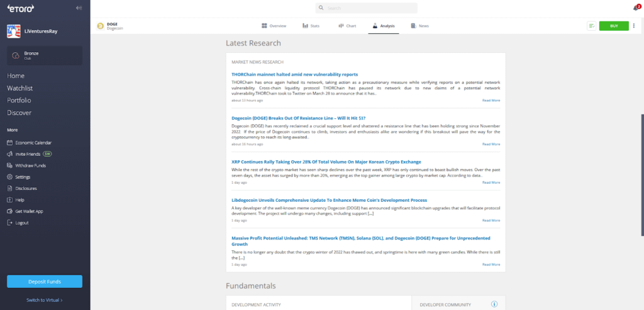Open the Invite Friends link
The height and width of the screenshot is (310, 644).
(28, 155)
